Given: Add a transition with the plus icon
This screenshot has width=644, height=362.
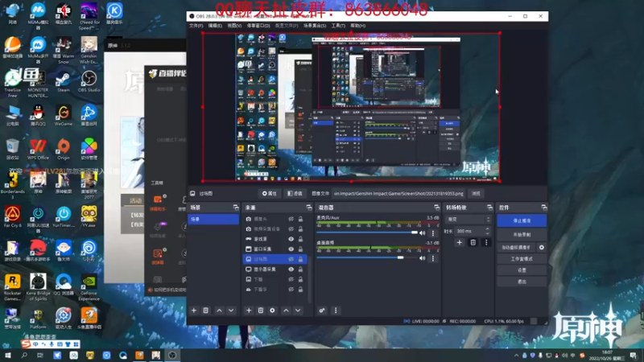Looking at the screenshot, I should [459, 243].
